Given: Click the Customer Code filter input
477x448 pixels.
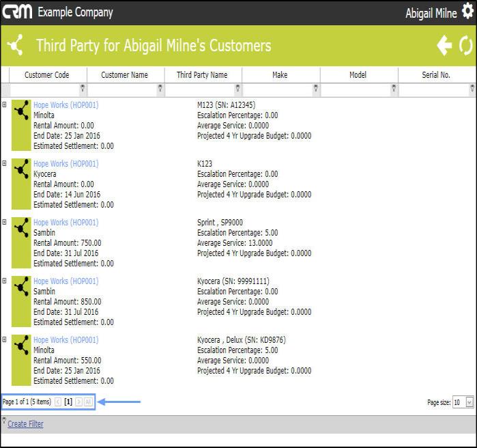Looking at the screenshot, I should coord(44,90).
